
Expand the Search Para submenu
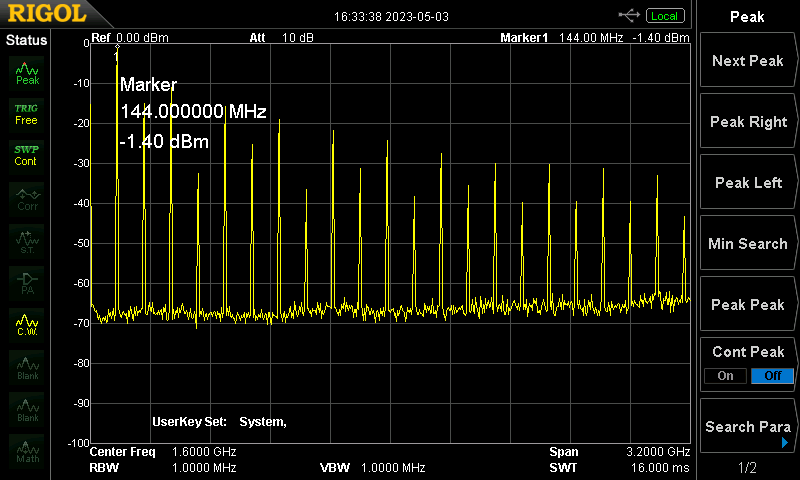(x=748, y=427)
